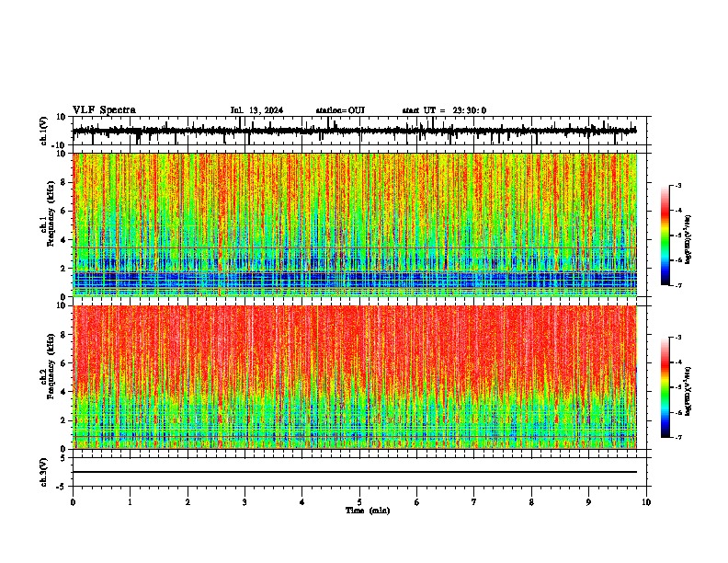The image size is (728, 563).
Task: Click the log(PSD) label beside ch.2 colorbar
Action: 688,392
